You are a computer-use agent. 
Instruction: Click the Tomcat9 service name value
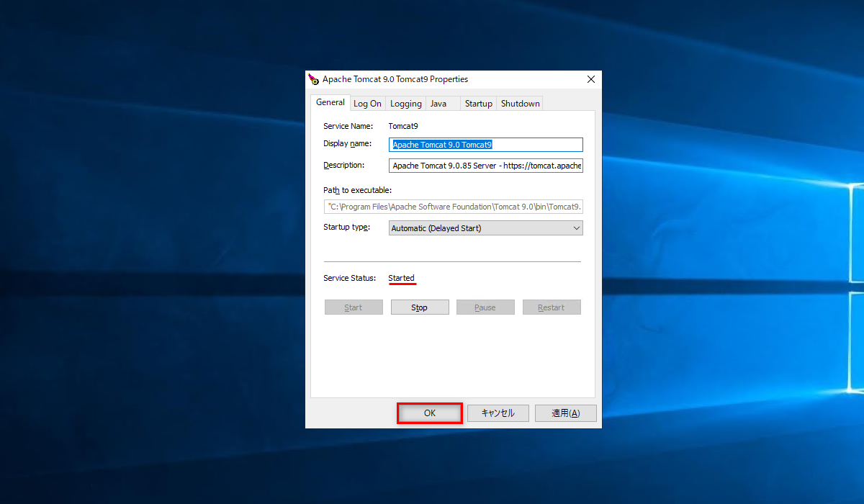[x=403, y=126]
